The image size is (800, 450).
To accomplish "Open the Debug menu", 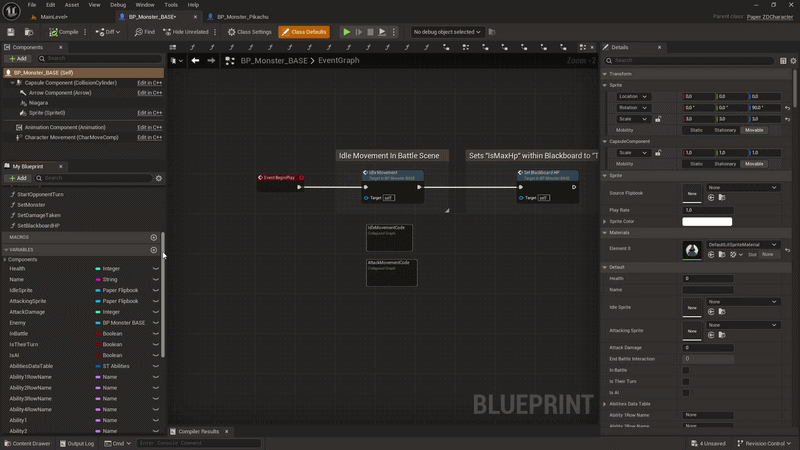I will pyautogui.click(x=118, y=4).
